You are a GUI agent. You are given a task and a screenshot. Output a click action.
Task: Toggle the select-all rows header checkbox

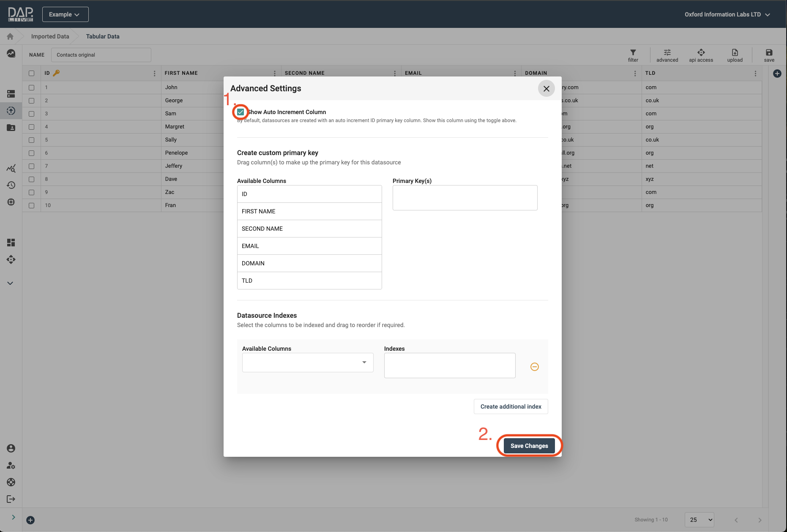[32, 73]
